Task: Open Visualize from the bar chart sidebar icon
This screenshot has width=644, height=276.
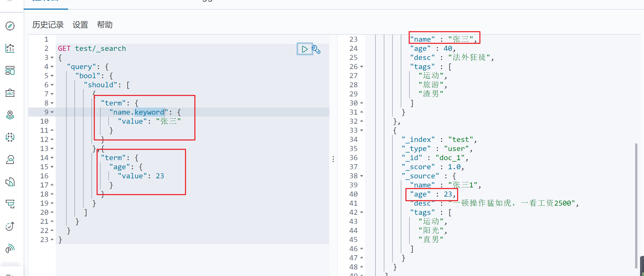Action: [x=10, y=48]
